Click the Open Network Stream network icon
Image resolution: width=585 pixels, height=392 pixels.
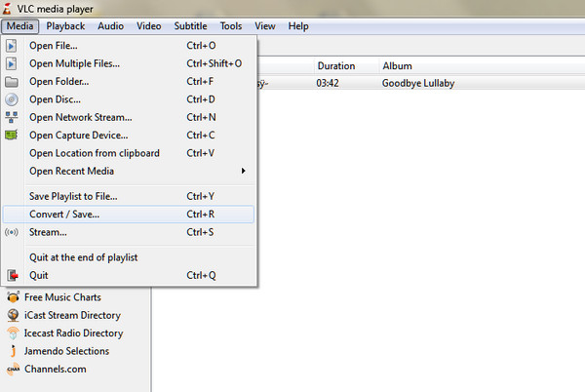(12, 117)
